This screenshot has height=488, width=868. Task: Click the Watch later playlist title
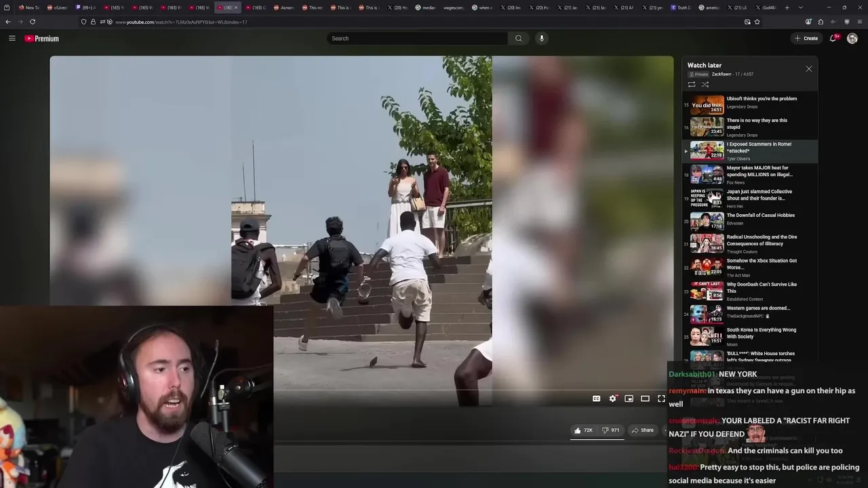pyautogui.click(x=705, y=65)
